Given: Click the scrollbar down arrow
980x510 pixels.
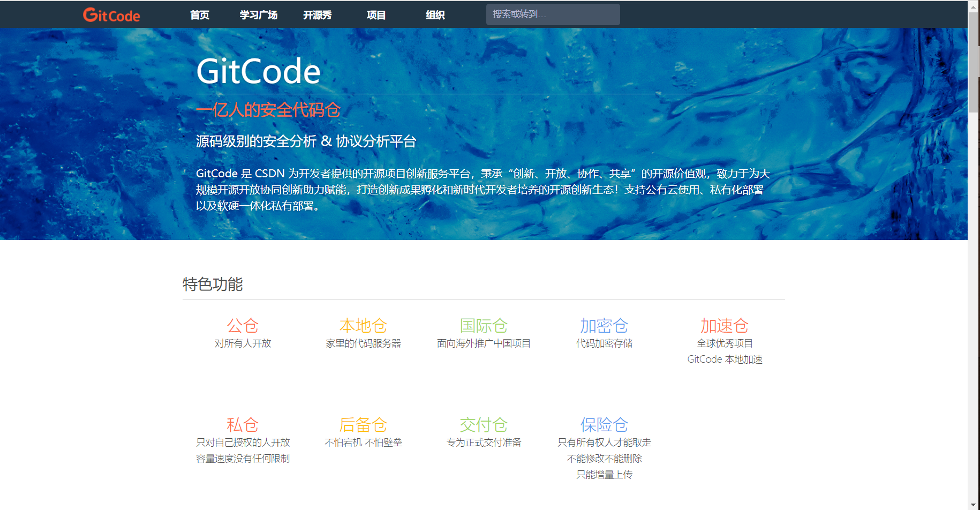Looking at the screenshot, I should [x=974, y=505].
